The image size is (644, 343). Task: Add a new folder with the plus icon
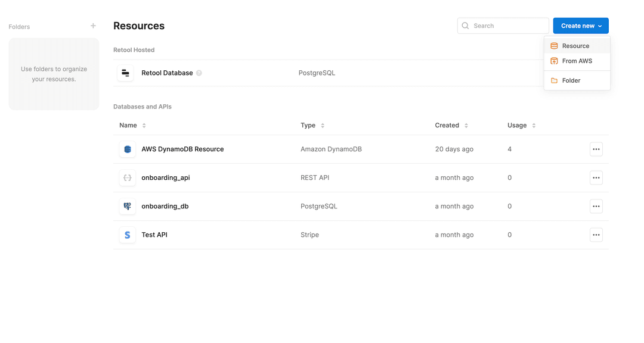pyautogui.click(x=93, y=26)
